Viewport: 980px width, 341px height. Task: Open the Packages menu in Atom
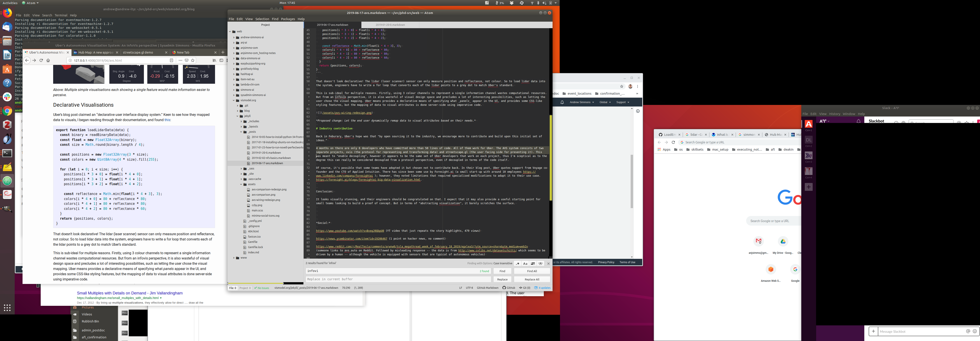[x=288, y=19]
